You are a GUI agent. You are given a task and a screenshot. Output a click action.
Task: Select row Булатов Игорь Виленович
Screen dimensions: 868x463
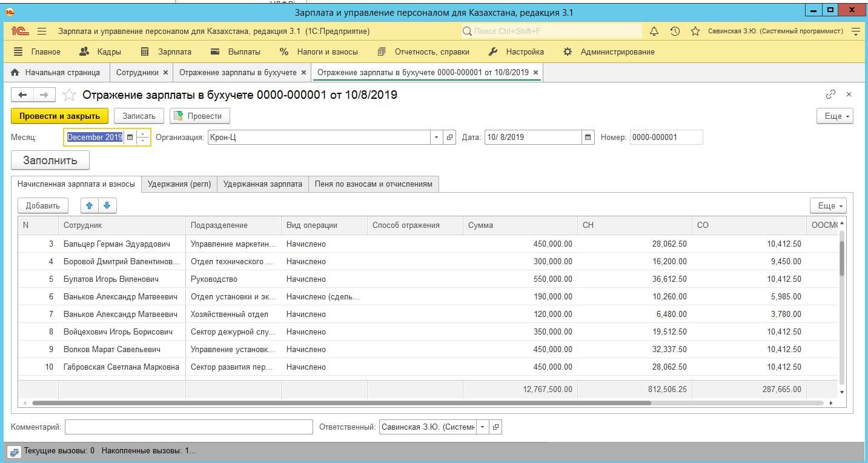427,279
